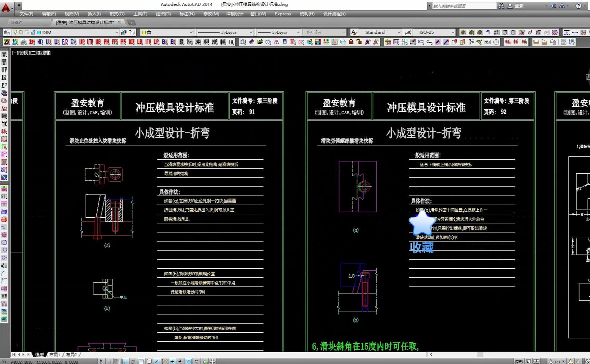Open the dimension style manager icon
The width and height of the screenshot is (590, 364).
(408, 32)
